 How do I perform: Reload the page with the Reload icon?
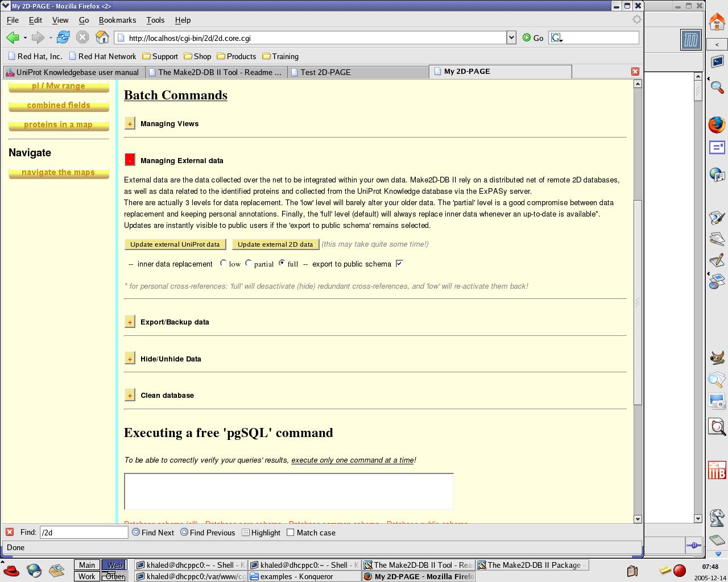point(63,38)
